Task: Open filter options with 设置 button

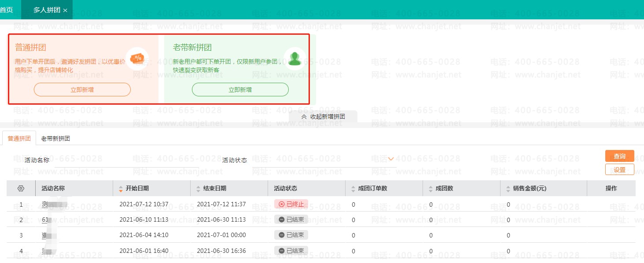Action: (x=620, y=169)
